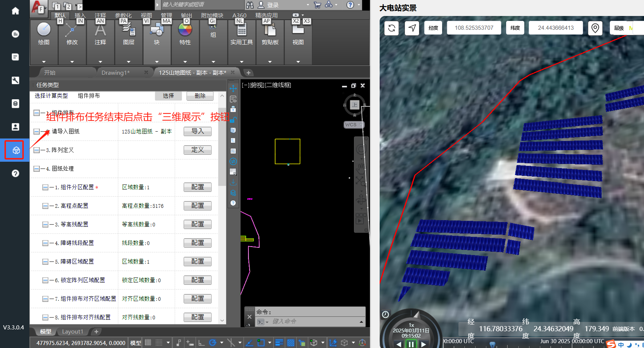644x348 pixels.
Task: Pause the animation playback on the dial
Action: tap(411, 344)
